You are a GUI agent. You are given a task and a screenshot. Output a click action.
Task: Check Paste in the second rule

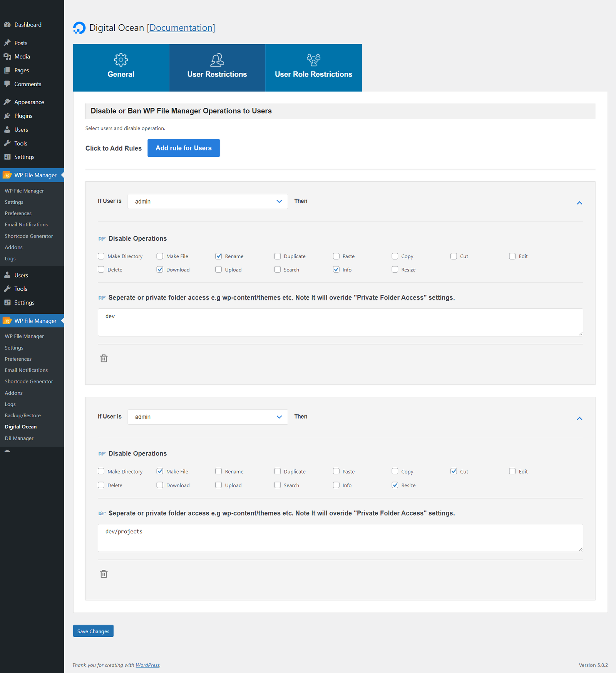336,471
